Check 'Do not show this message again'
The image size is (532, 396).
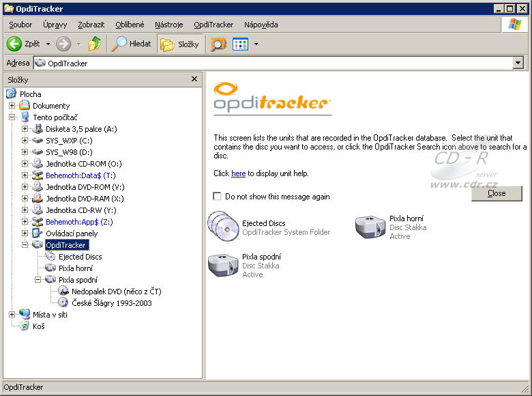pos(217,196)
